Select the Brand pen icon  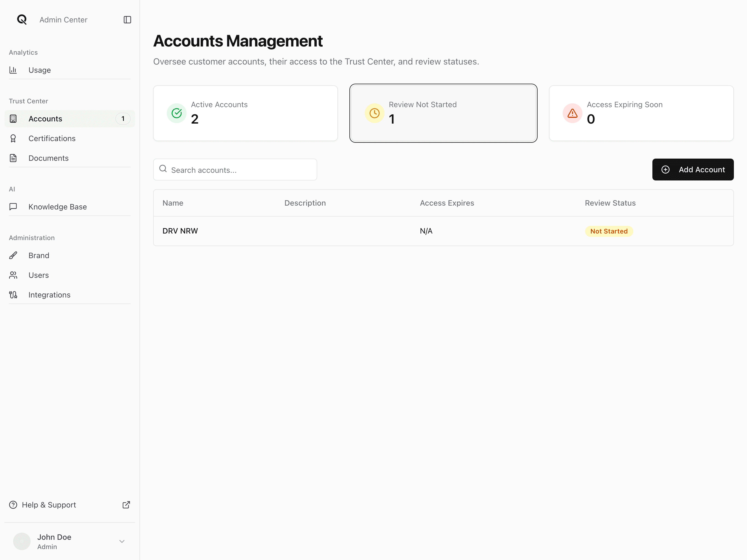click(13, 255)
